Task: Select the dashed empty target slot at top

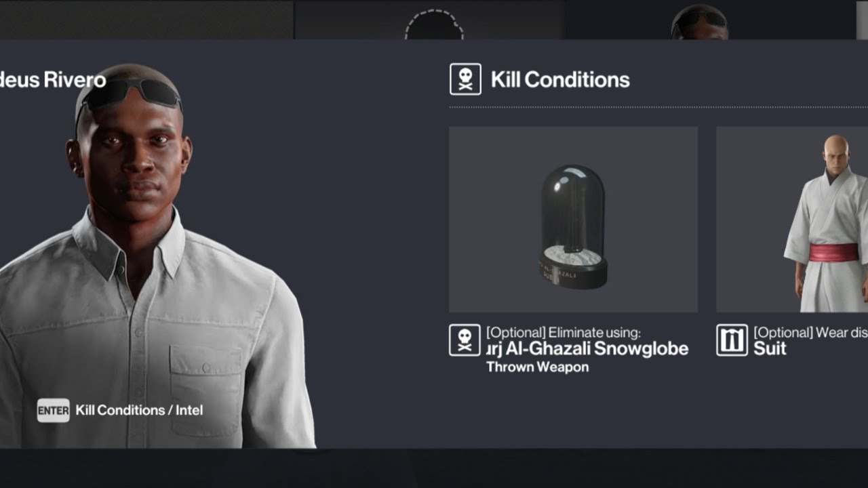Action: click(434, 24)
